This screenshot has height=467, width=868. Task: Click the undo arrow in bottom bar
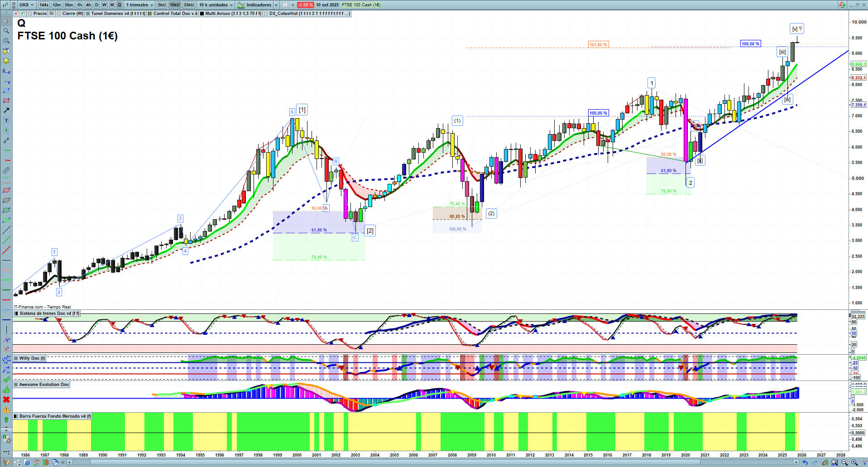[805, 462]
